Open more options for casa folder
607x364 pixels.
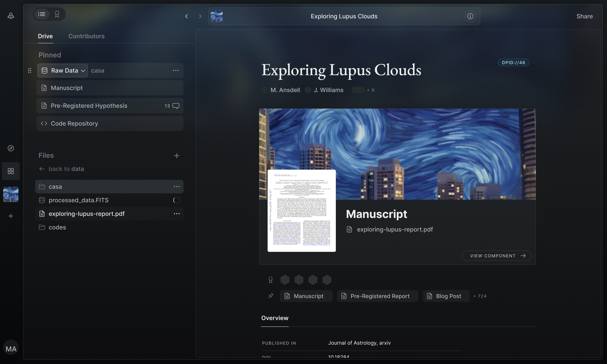point(177,187)
